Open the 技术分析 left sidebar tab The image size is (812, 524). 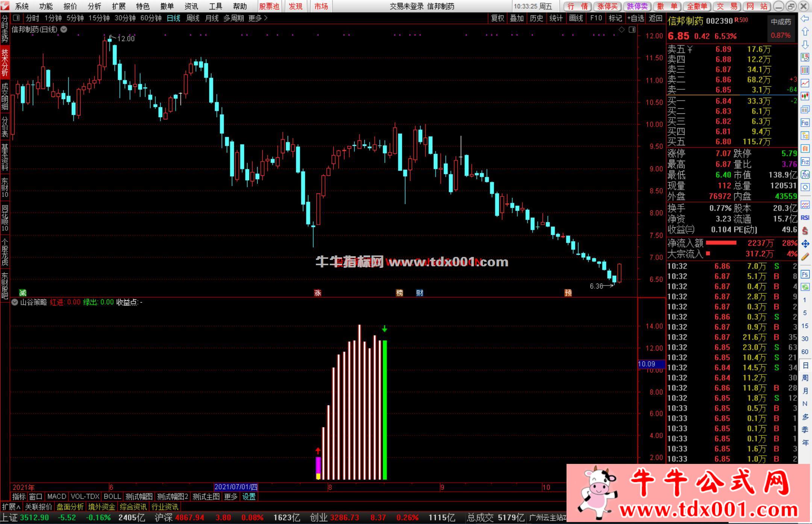pos(5,62)
